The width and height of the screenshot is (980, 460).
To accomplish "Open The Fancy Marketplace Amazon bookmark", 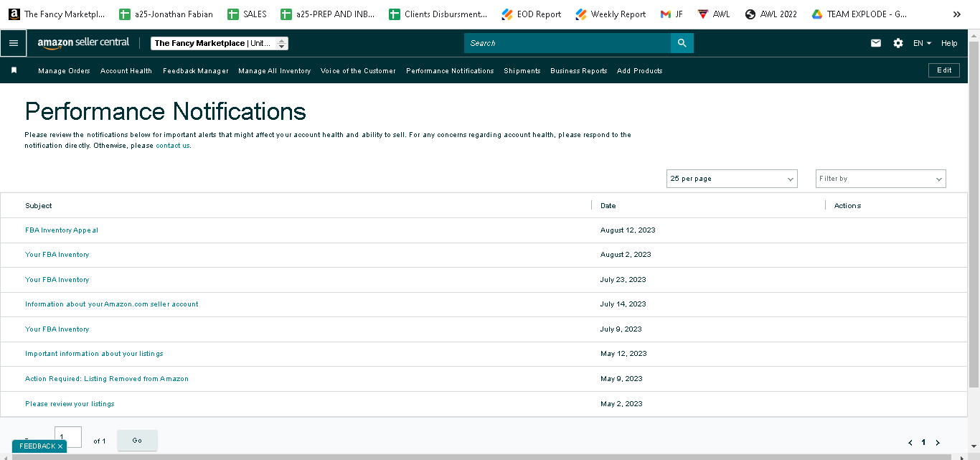I will tap(56, 14).
